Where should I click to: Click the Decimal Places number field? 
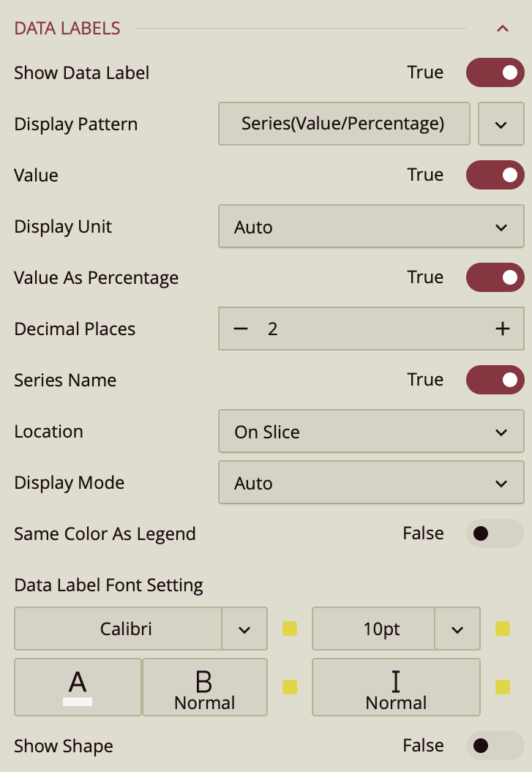[366, 329]
